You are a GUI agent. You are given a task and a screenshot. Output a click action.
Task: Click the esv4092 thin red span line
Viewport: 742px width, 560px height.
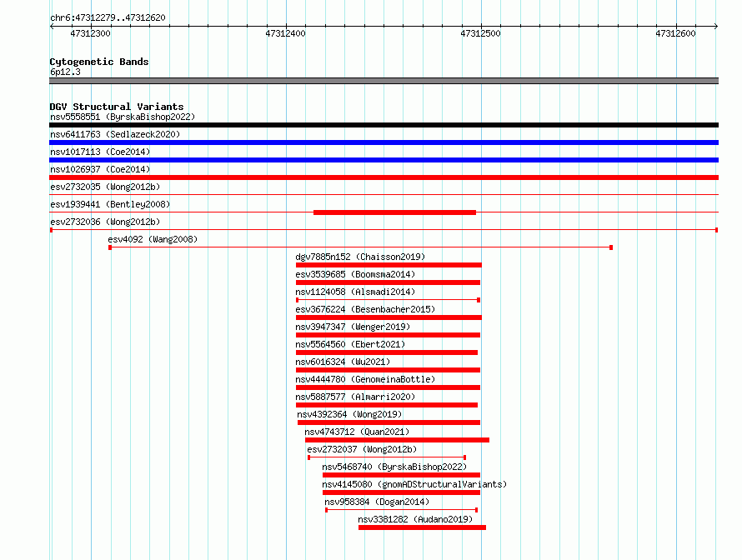361,247
